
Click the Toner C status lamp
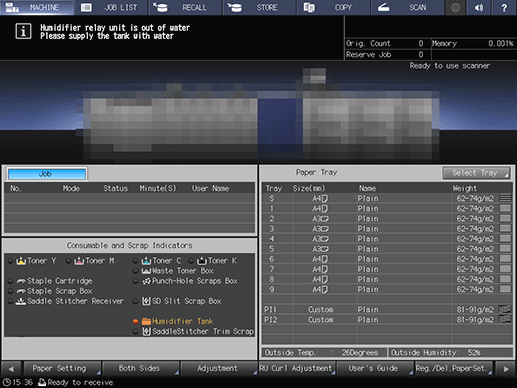(x=136, y=261)
